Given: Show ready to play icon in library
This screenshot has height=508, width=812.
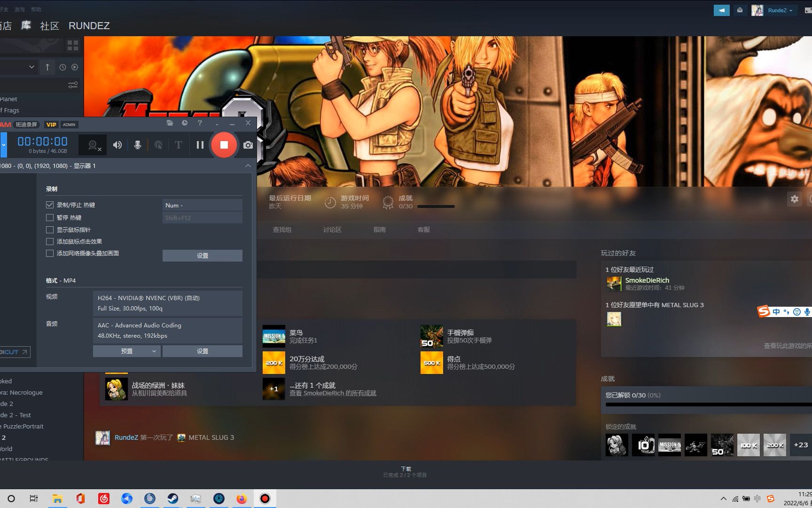Looking at the screenshot, I should pyautogui.click(x=75, y=67).
